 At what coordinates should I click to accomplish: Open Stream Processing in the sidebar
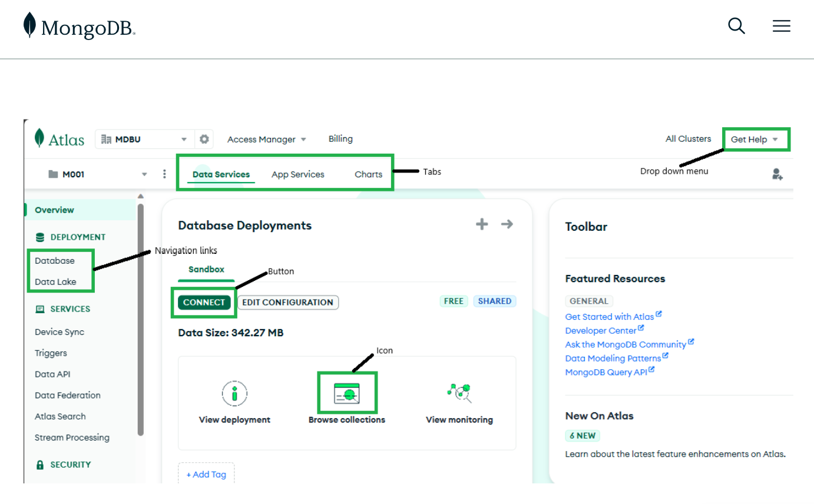(x=72, y=438)
